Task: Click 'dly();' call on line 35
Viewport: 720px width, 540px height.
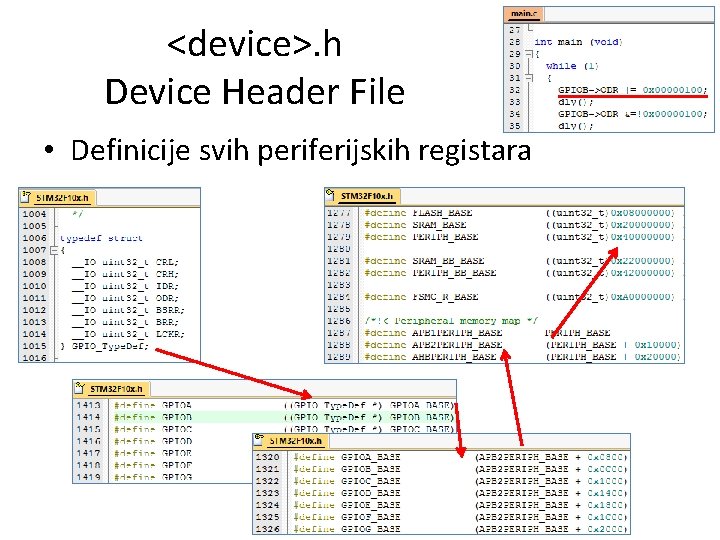Action: tap(576, 126)
